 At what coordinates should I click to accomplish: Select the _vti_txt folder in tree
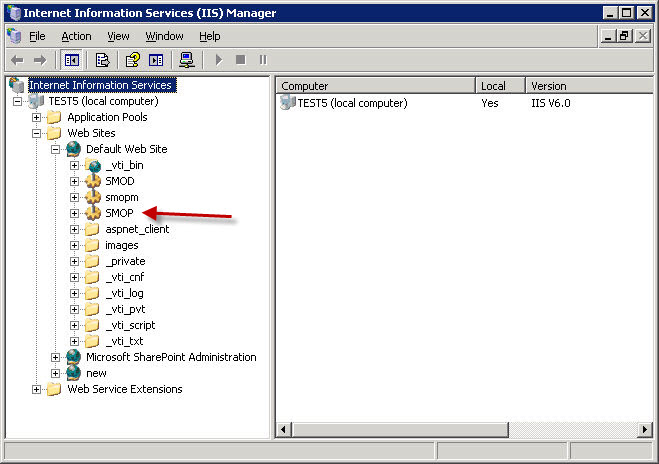pyautogui.click(x=124, y=341)
